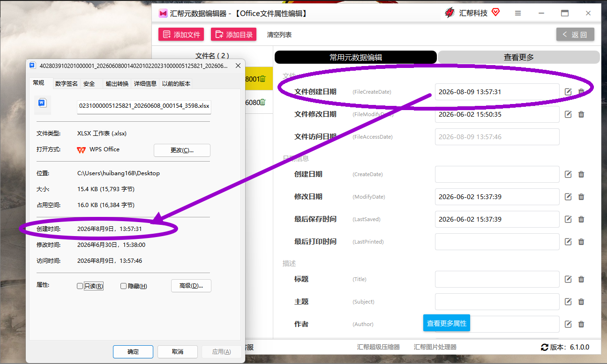Viewport: 607px width, 364px height.
Task: Remove the Subject value via trash icon
Action: tap(581, 302)
